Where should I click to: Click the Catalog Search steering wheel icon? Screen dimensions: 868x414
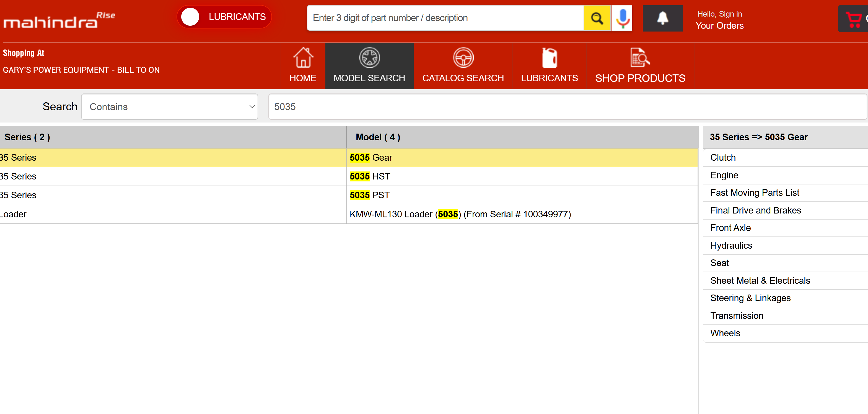pos(463,58)
